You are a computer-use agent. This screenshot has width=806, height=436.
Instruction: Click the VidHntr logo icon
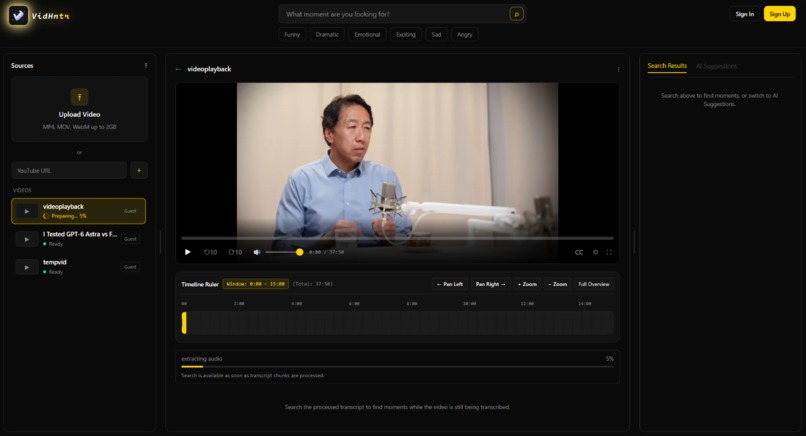19,15
